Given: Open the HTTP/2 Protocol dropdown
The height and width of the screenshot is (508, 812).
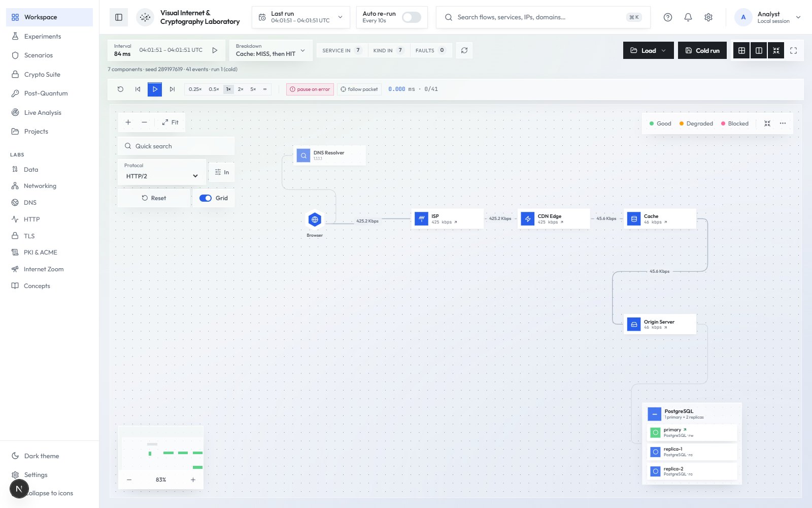Looking at the screenshot, I should pyautogui.click(x=162, y=176).
